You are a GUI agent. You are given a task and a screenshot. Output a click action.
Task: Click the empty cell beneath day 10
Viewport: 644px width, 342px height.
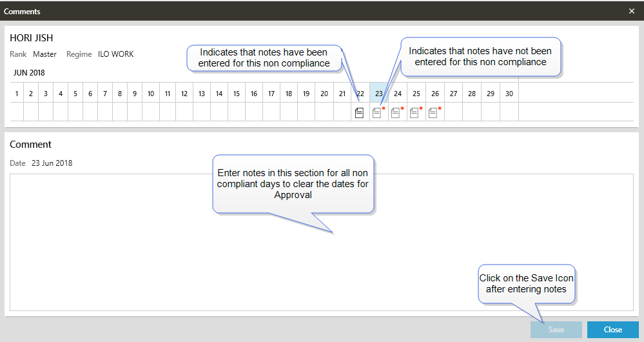[150, 112]
